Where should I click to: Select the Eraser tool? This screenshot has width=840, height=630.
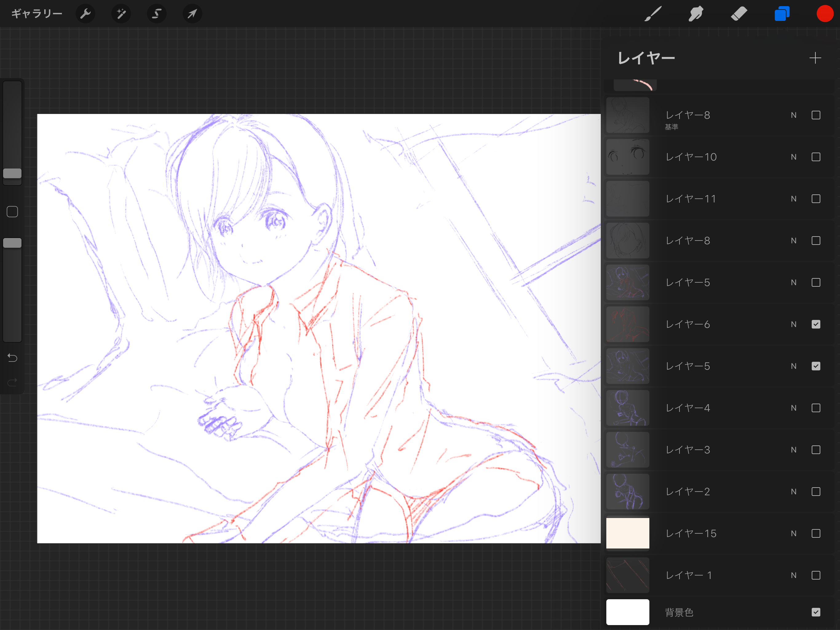pyautogui.click(x=739, y=14)
